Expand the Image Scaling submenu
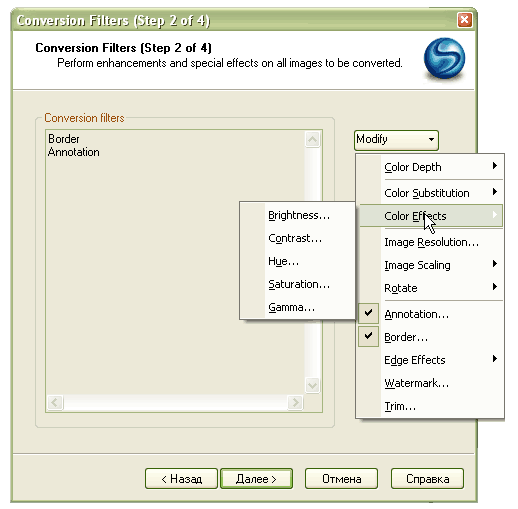The image size is (518, 509). coord(430,265)
